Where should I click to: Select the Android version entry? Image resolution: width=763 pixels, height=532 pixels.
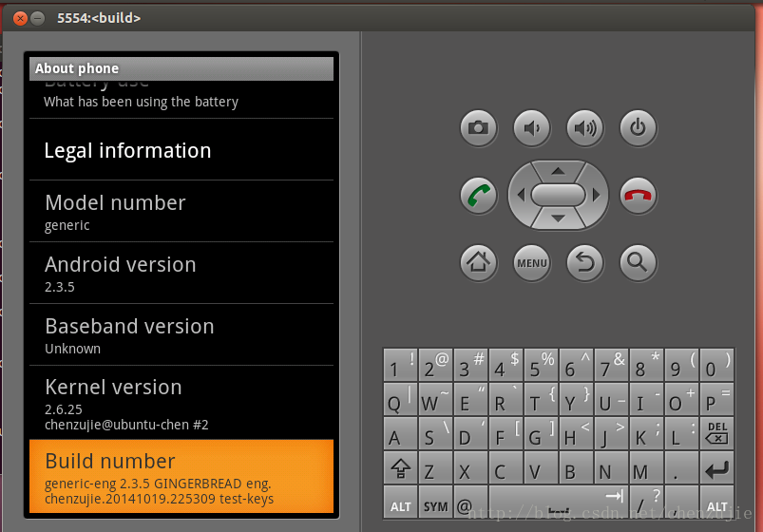(x=181, y=273)
